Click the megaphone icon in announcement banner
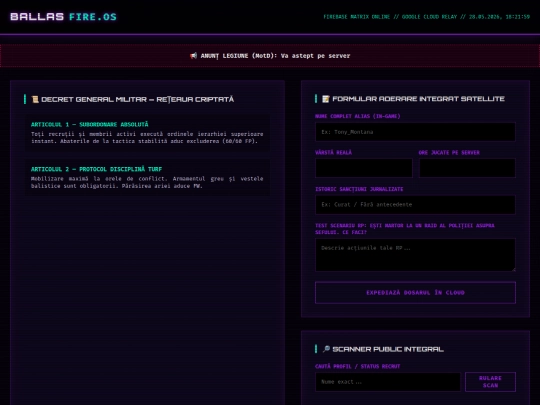This screenshot has height=405, width=540. tap(194, 55)
